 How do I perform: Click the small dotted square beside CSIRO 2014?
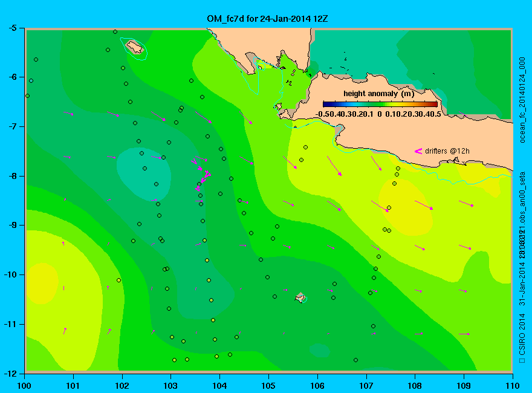pos(522,360)
